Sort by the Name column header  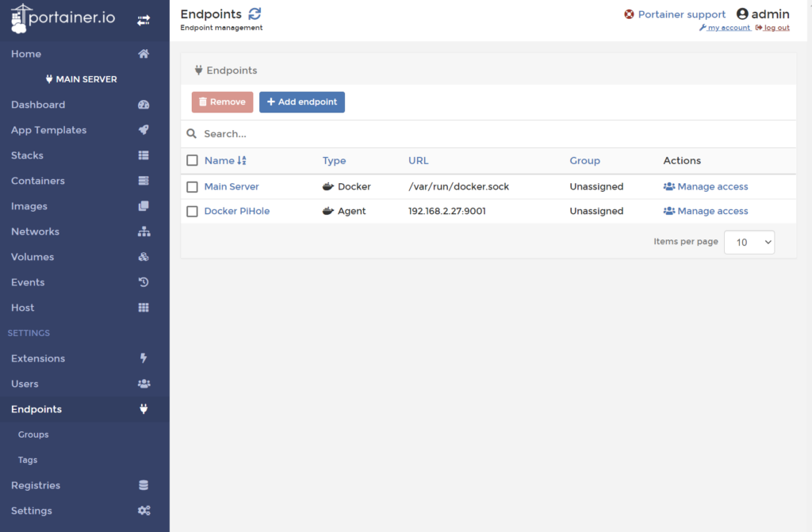pyautogui.click(x=220, y=161)
